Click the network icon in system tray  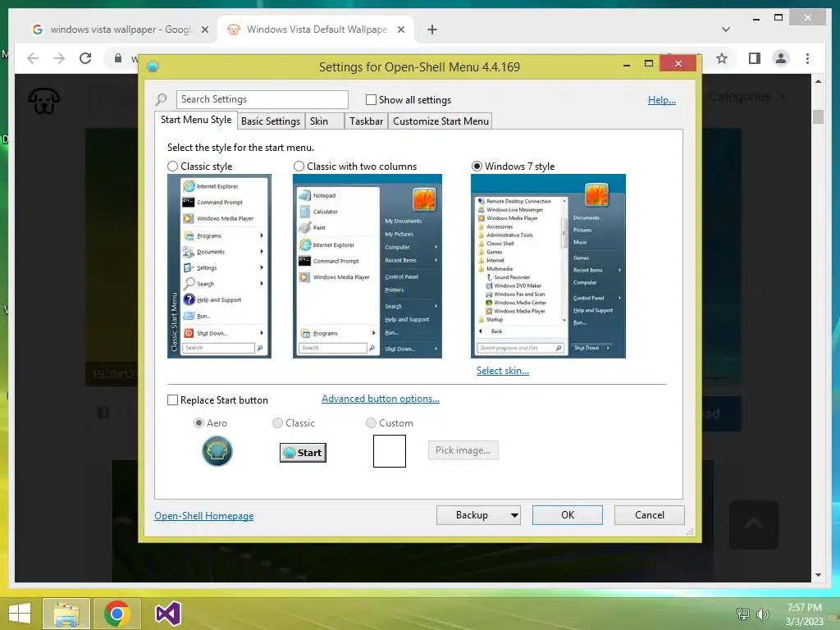click(743, 614)
